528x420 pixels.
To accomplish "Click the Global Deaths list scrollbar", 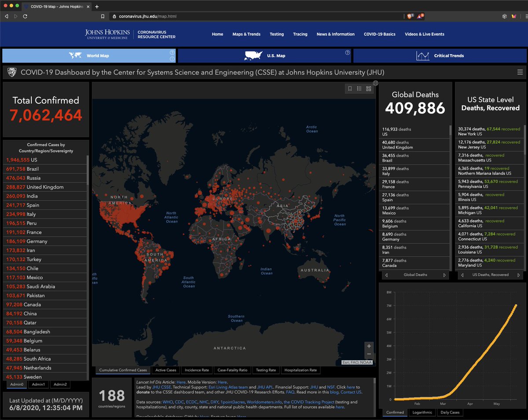I will click(450, 130).
